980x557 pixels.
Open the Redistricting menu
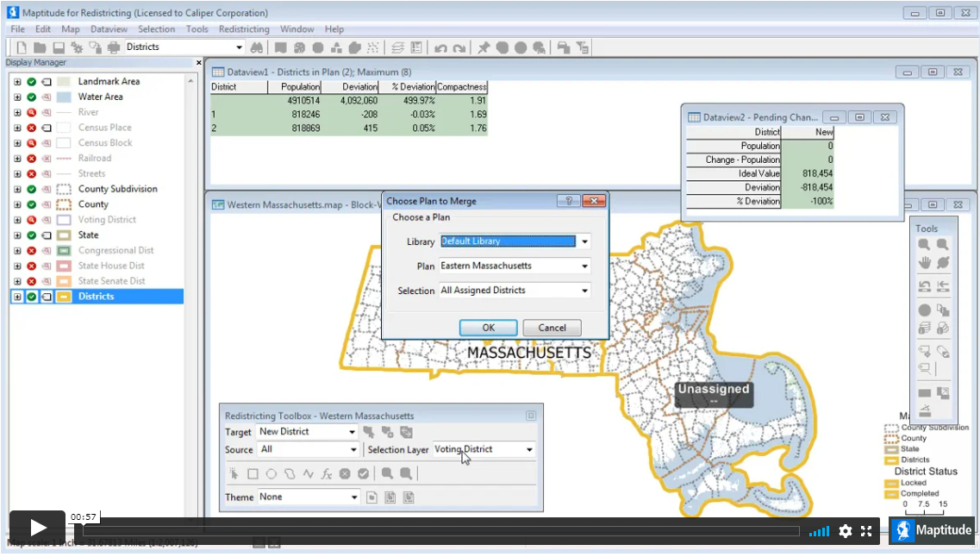click(244, 29)
